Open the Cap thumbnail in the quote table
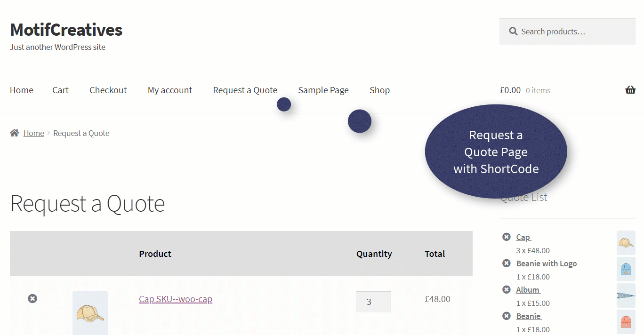This screenshot has height=335, width=644. pyautogui.click(x=90, y=313)
